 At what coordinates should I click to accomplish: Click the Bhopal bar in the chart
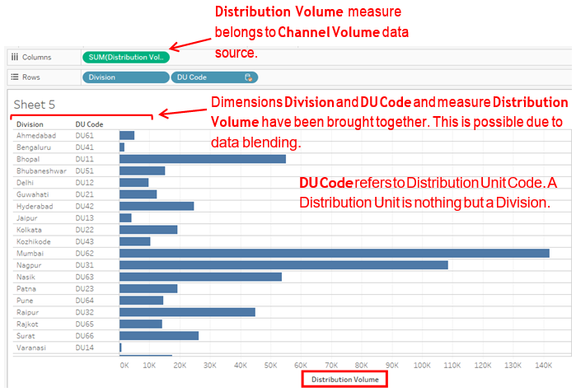pos(203,159)
